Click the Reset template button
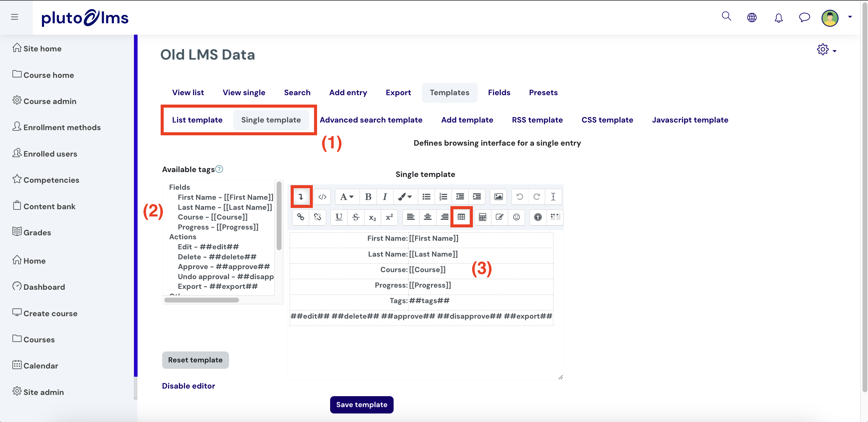 [x=195, y=360]
